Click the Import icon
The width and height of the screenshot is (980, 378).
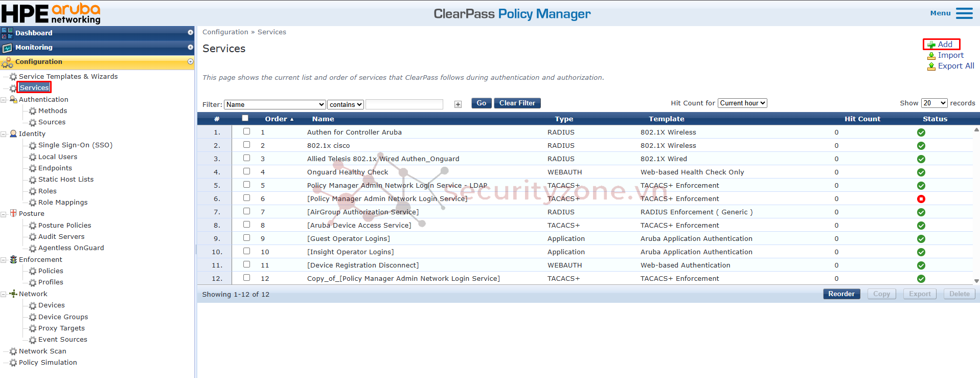931,55
